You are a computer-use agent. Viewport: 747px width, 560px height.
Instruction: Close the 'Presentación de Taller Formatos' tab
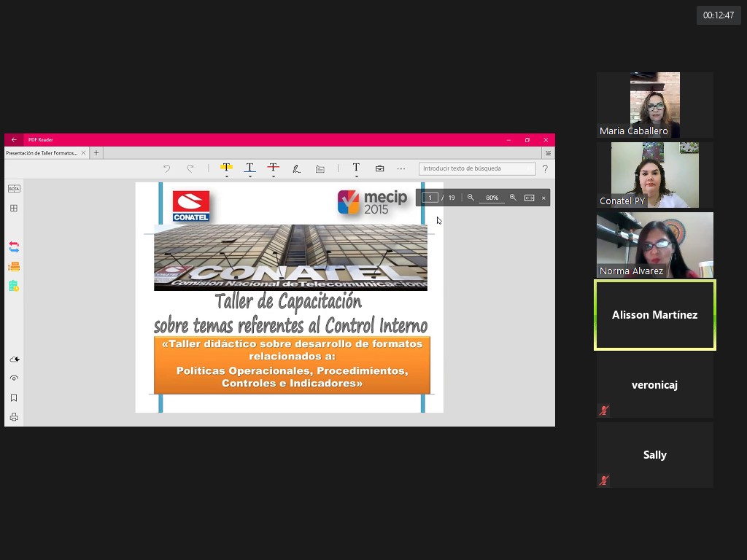tap(83, 153)
